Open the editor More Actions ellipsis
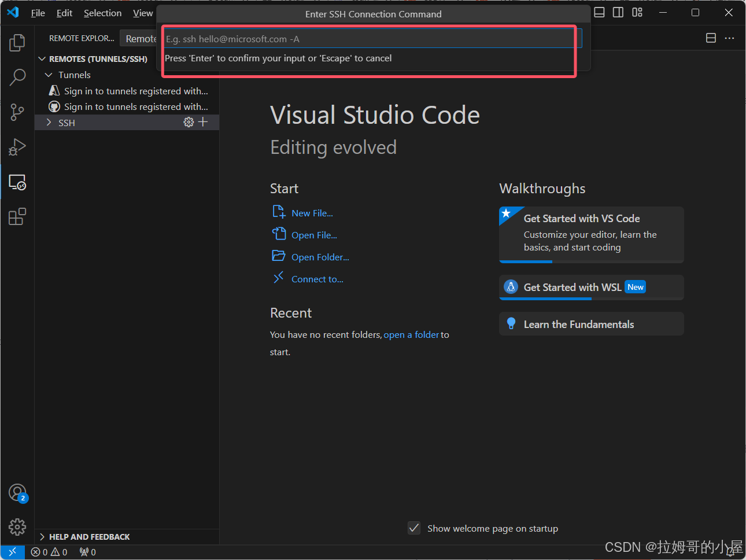 point(729,38)
